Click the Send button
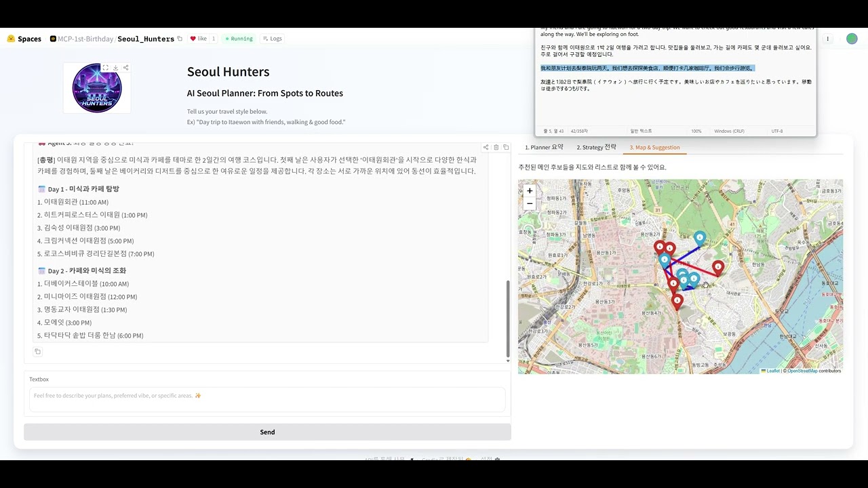 coord(267,432)
